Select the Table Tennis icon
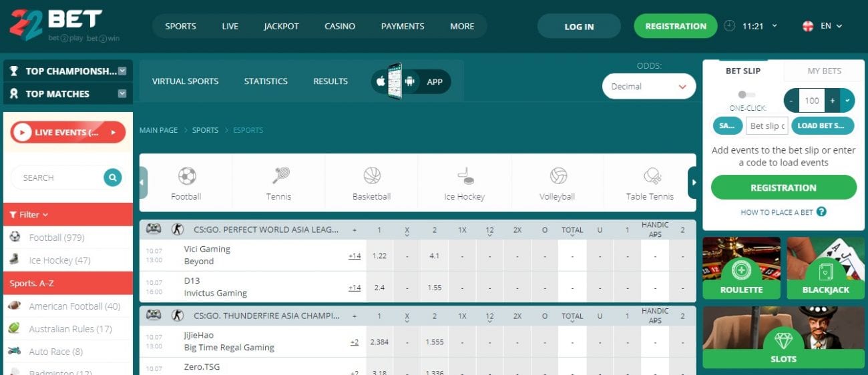 [652, 176]
